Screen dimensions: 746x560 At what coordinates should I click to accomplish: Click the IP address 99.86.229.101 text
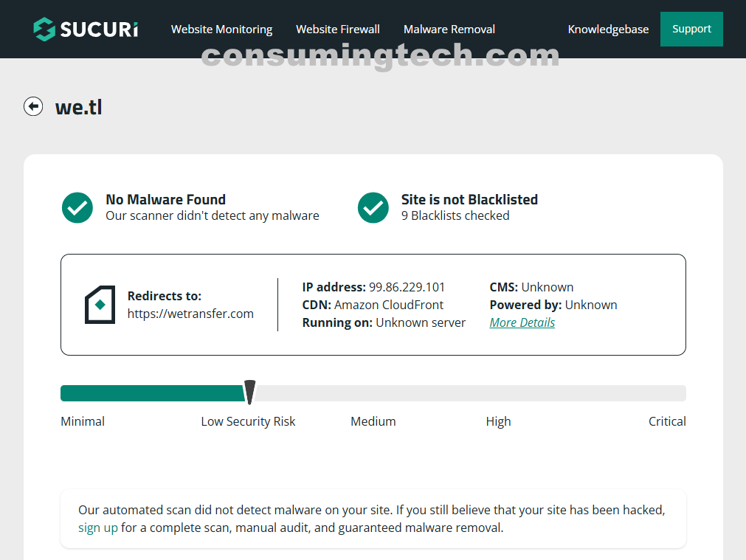pos(407,287)
